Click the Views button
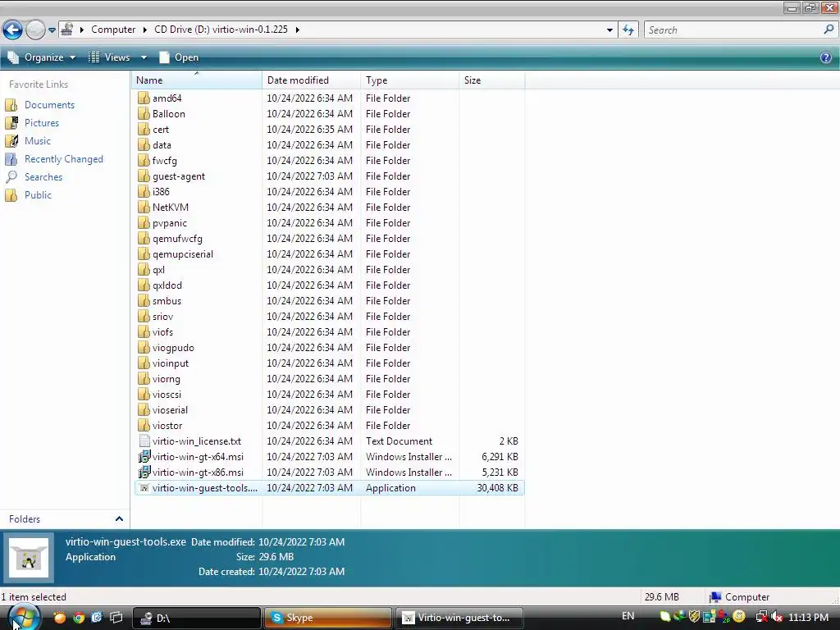840x630 pixels. click(110, 57)
